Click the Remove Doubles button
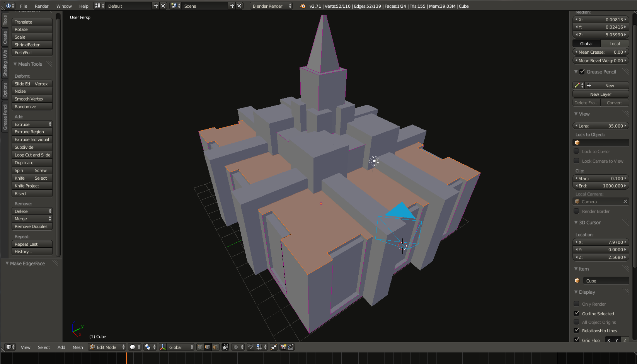The width and height of the screenshot is (637, 364). pyautogui.click(x=32, y=226)
